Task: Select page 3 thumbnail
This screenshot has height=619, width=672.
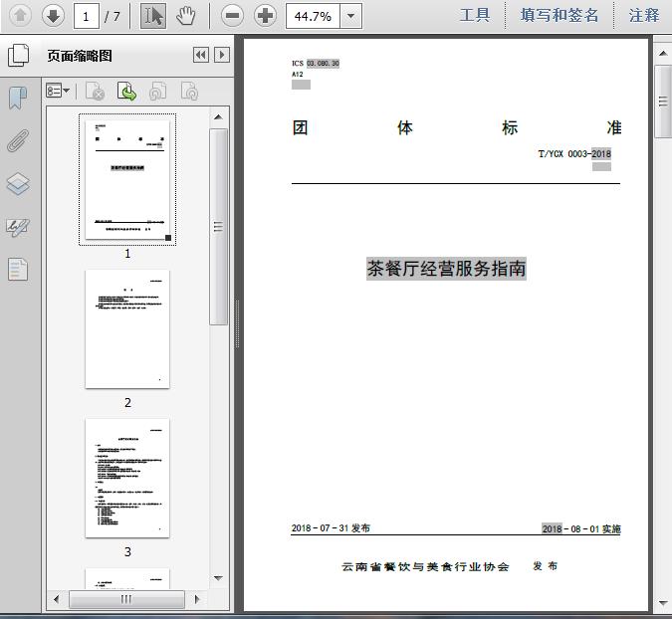Action: tap(127, 478)
